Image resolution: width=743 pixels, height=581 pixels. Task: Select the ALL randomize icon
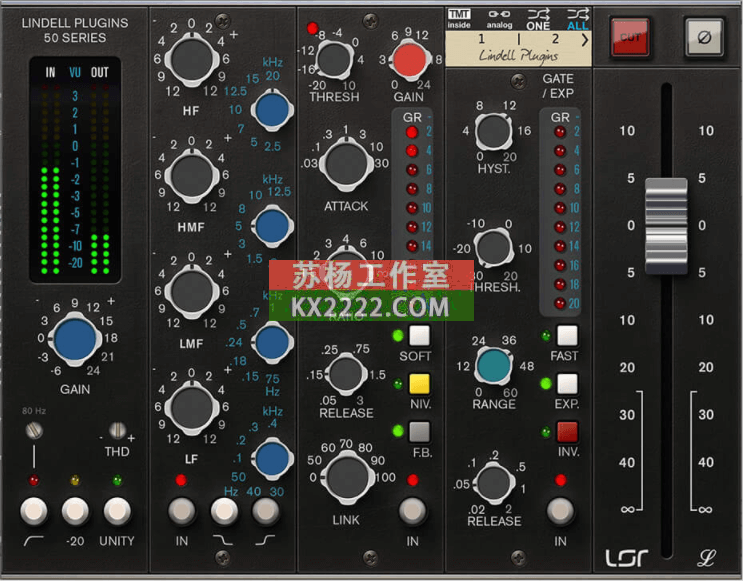tap(578, 19)
